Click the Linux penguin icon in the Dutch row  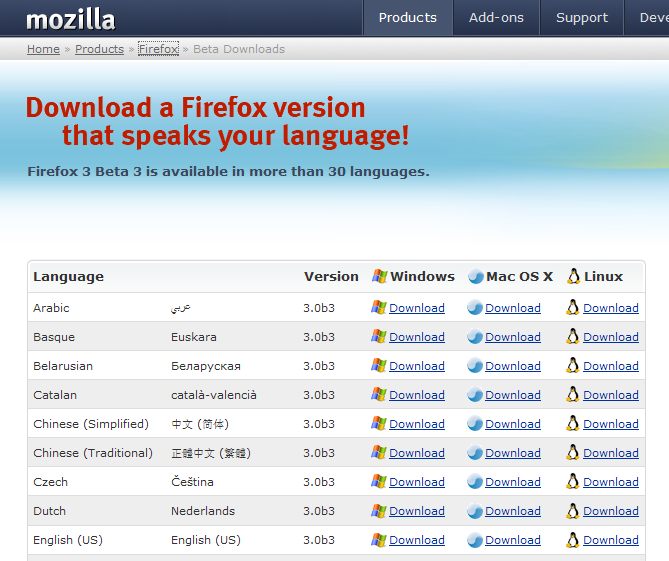573,510
